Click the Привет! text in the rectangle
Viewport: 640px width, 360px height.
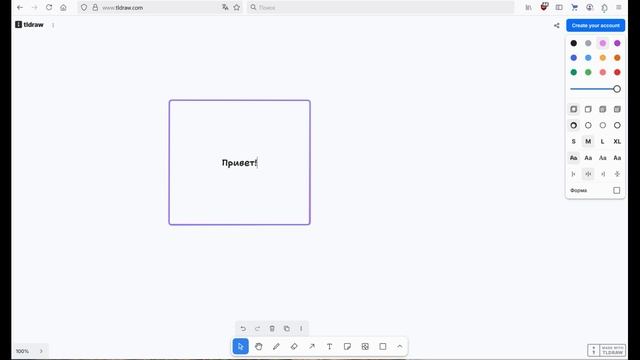tap(239, 163)
